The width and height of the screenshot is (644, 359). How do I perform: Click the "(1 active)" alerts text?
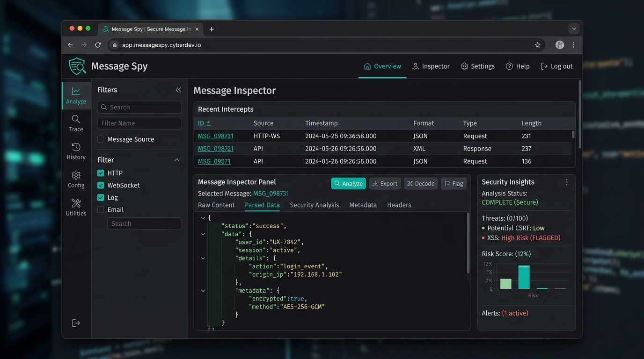(x=515, y=313)
